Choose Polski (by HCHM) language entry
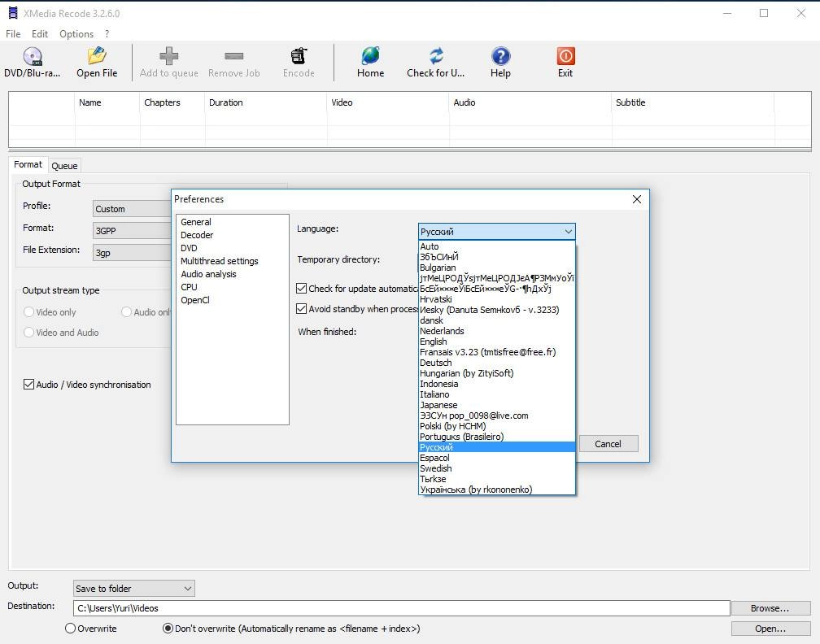 [x=497, y=426]
